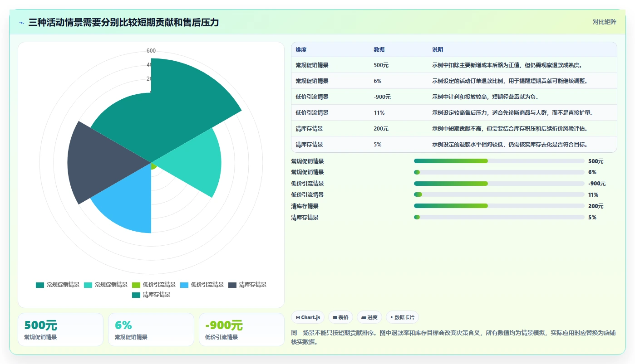Open the 6% 常规促销情景 data card
The width and height of the screenshot is (635, 364).
tap(151, 330)
